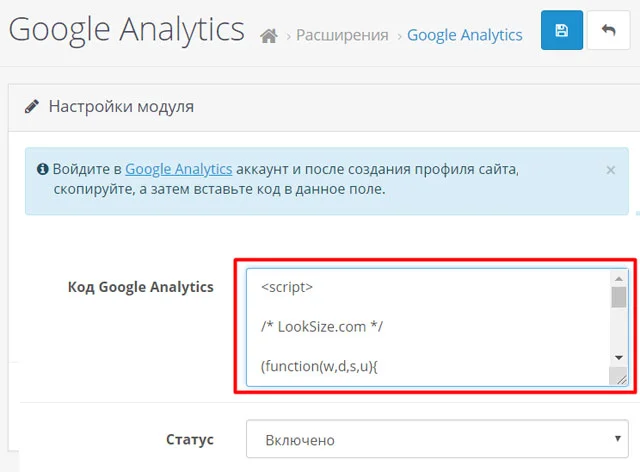Screen dimensions: 640x472
Task: Click the textarea resize handle corner
Action: [619, 376]
